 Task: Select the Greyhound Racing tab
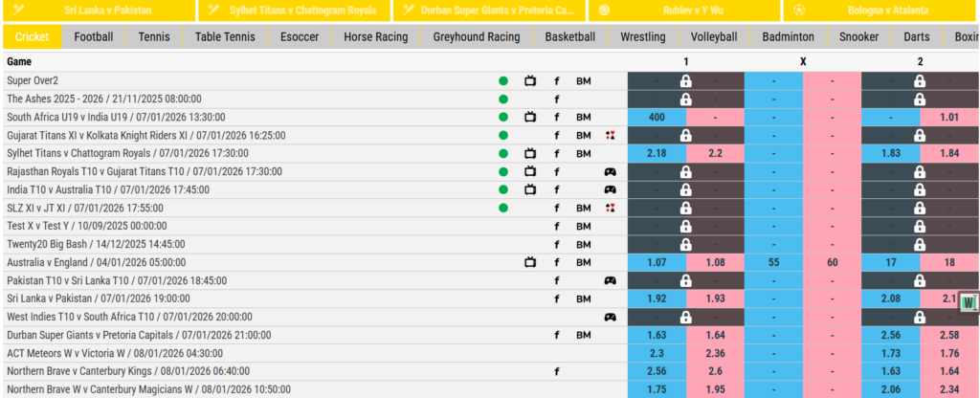coord(477,37)
